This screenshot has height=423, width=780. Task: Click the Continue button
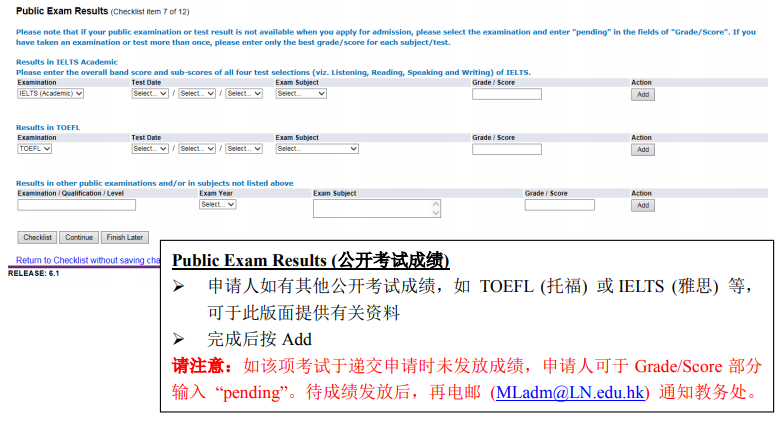(78, 238)
